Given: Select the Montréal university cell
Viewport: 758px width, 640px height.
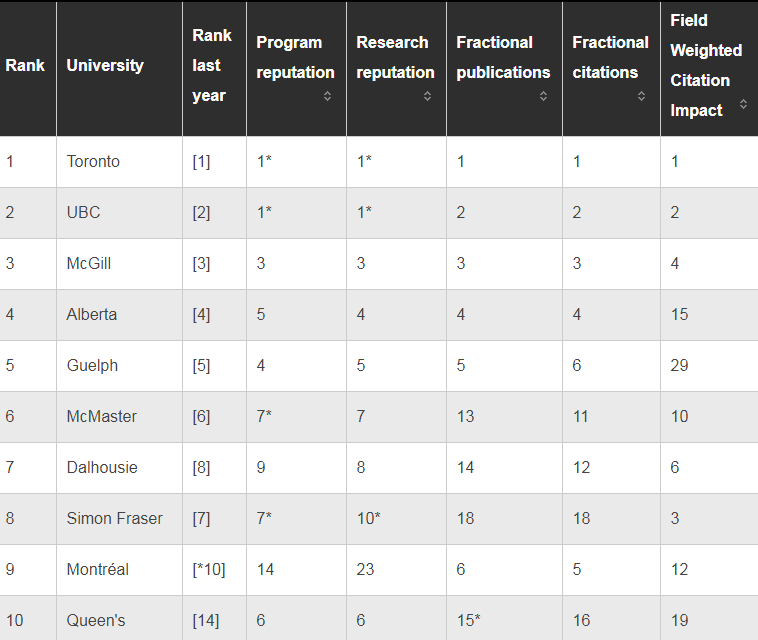Looking at the screenshot, I should pyautogui.click(x=119, y=569).
